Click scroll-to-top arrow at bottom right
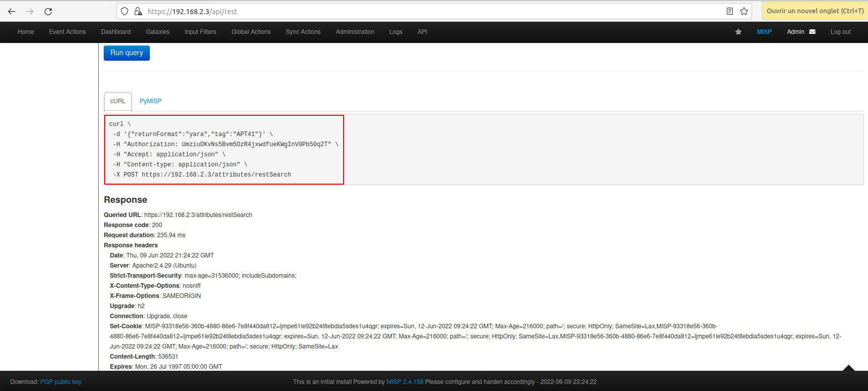This screenshot has height=391, width=868. click(x=849, y=368)
